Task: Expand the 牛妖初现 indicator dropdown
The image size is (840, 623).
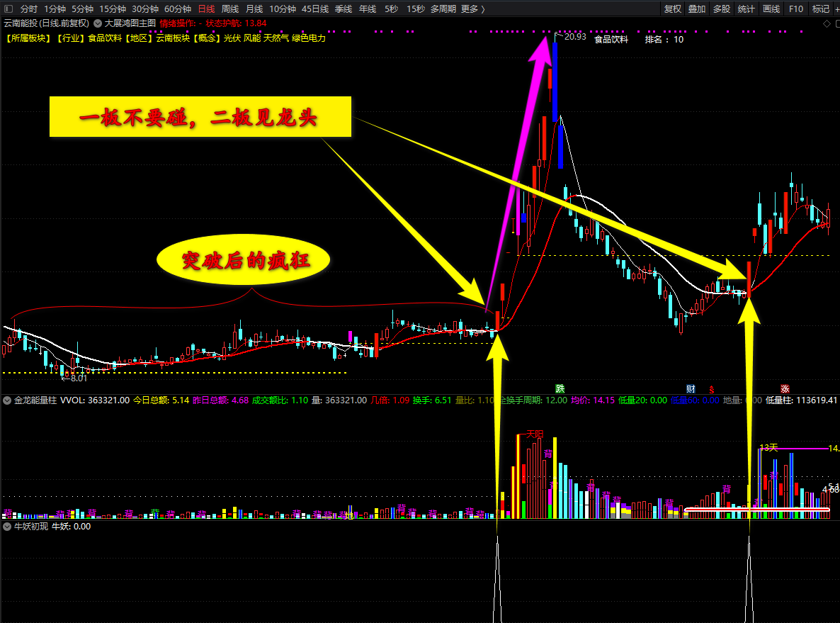Action: [8, 527]
